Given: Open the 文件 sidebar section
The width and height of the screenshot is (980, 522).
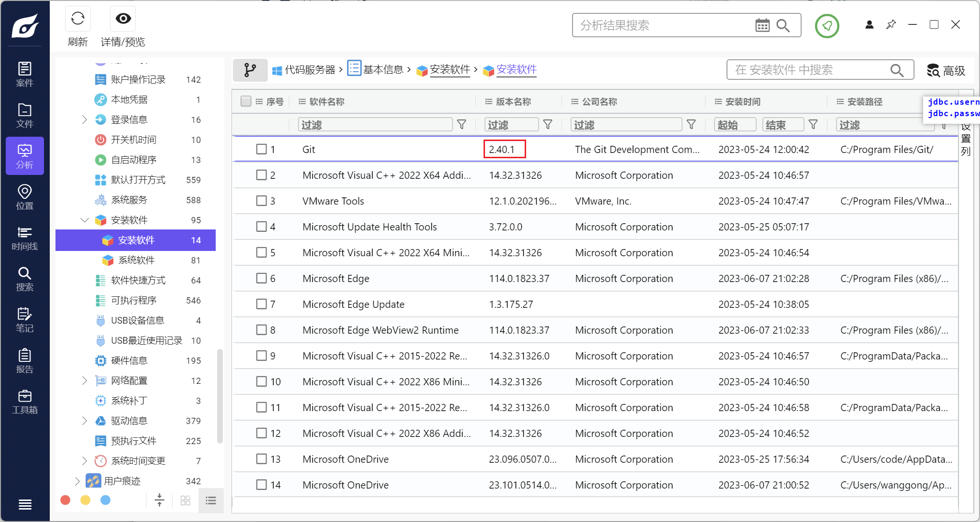Looking at the screenshot, I should click(25, 115).
